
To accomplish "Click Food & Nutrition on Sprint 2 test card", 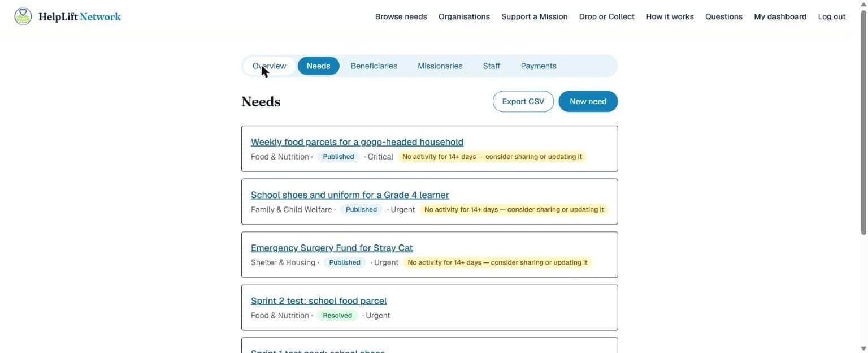I will (280, 316).
